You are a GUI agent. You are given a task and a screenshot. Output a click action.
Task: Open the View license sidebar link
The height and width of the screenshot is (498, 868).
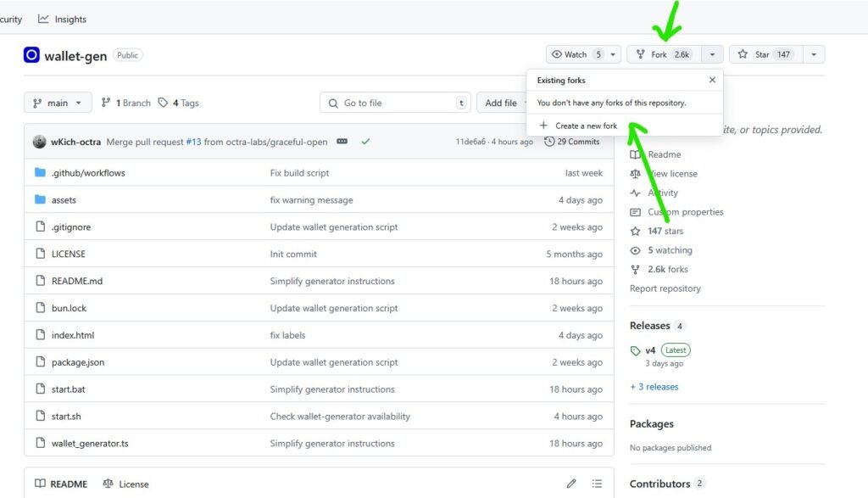tap(664, 174)
